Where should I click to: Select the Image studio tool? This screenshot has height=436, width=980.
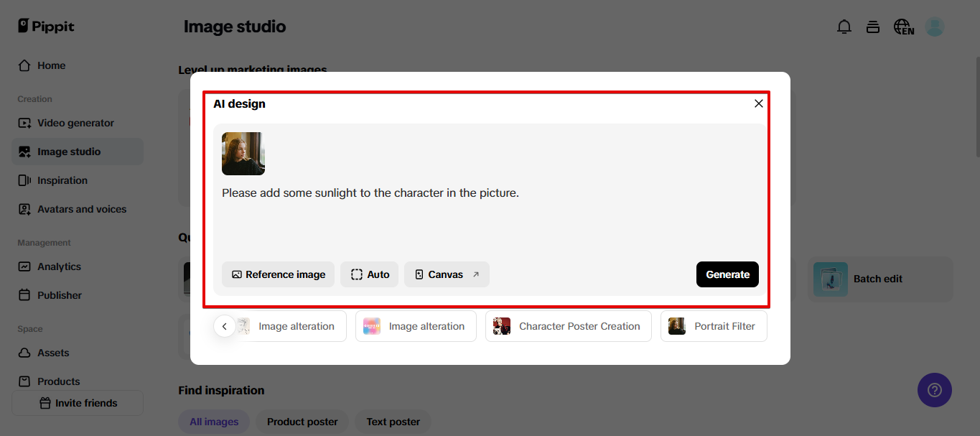pos(70,151)
